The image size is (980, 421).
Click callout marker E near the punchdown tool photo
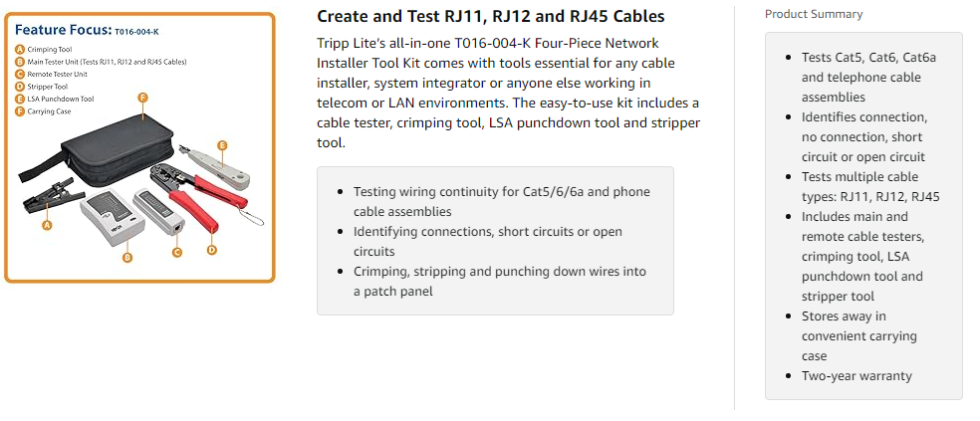tap(222, 145)
